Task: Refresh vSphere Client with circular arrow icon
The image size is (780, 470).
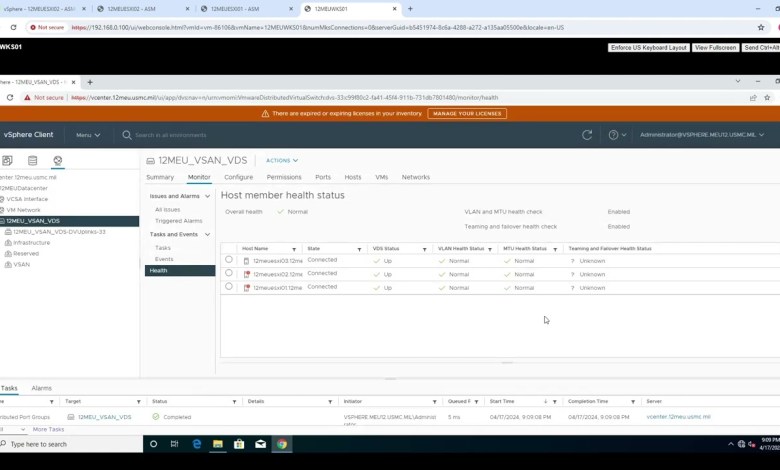Action: (x=587, y=135)
